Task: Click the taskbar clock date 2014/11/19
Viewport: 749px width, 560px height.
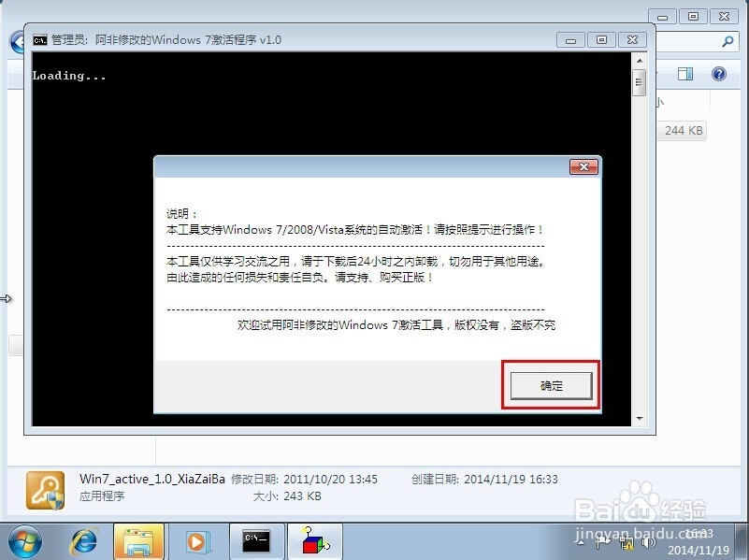Action: [699, 551]
